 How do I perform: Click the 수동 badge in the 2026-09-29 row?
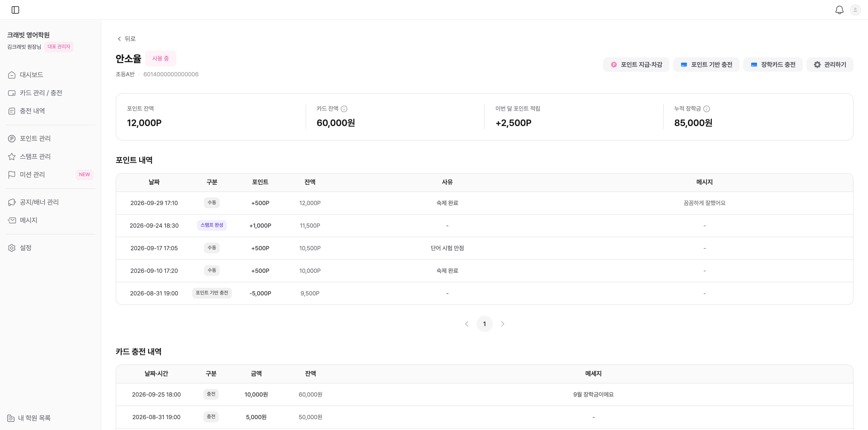(212, 202)
